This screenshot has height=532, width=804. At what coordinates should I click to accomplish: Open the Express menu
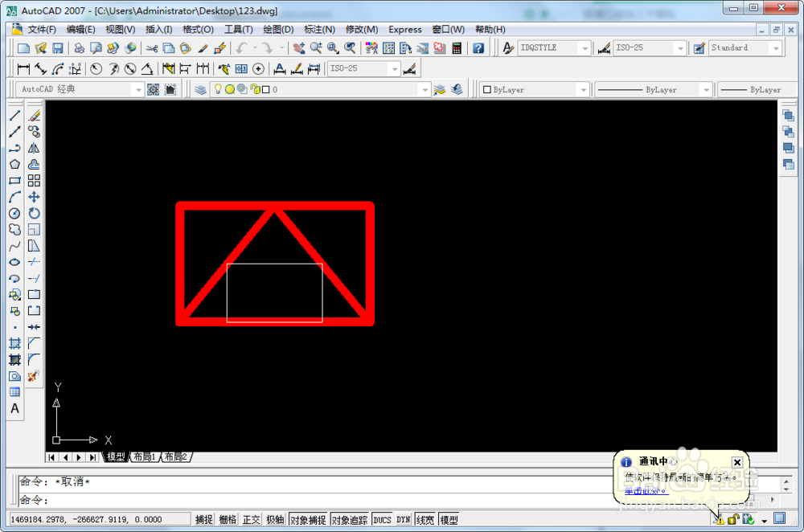tap(405, 30)
